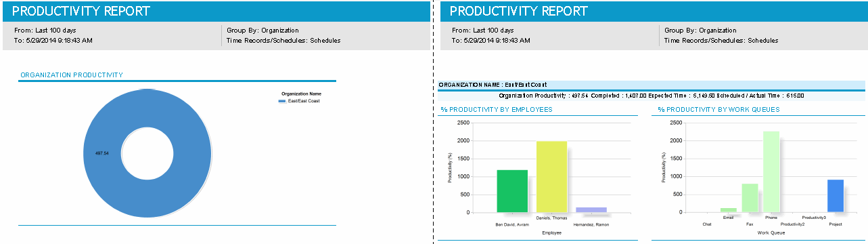868x244 pixels.
Task: Click PRODUCTIVITY REPORT title above the bar charts
Action: click(x=518, y=11)
